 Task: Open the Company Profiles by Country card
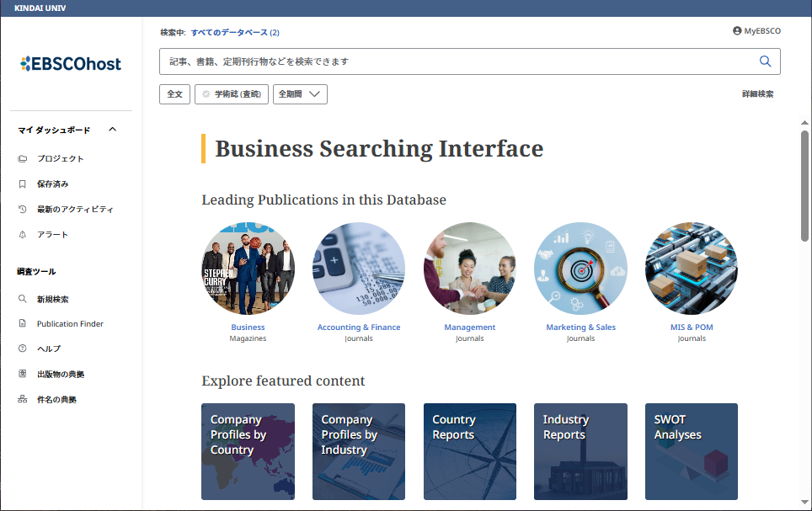248,451
